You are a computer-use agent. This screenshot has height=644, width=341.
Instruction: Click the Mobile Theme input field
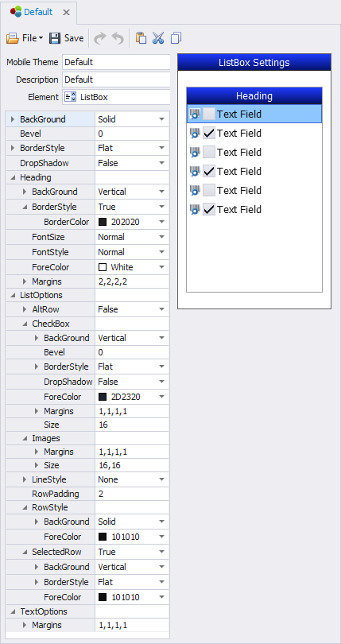coord(116,62)
